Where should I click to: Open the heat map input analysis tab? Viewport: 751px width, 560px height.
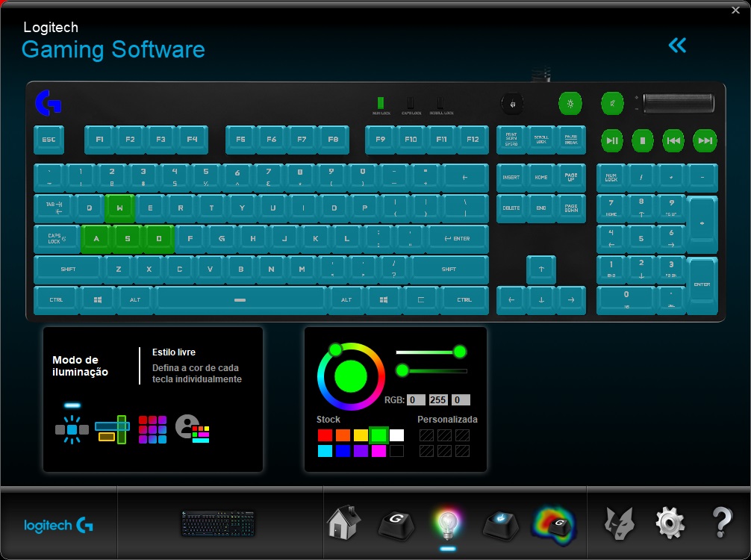pyautogui.click(x=554, y=526)
